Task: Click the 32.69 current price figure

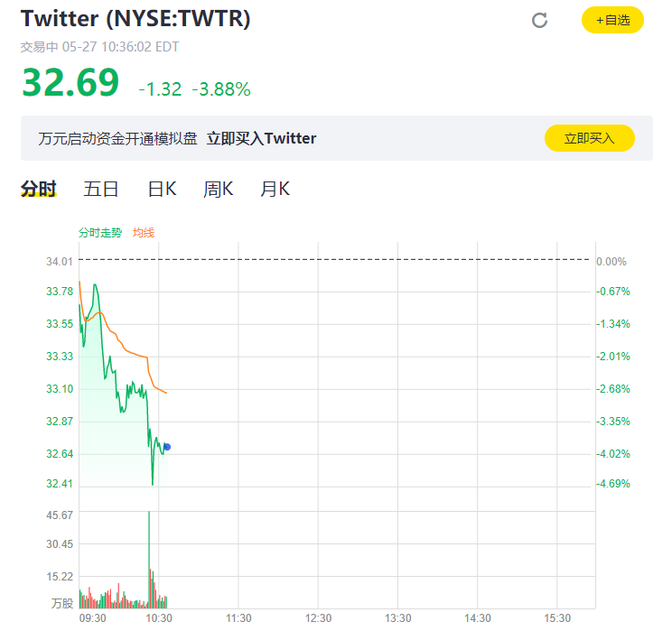Action: (x=70, y=82)
